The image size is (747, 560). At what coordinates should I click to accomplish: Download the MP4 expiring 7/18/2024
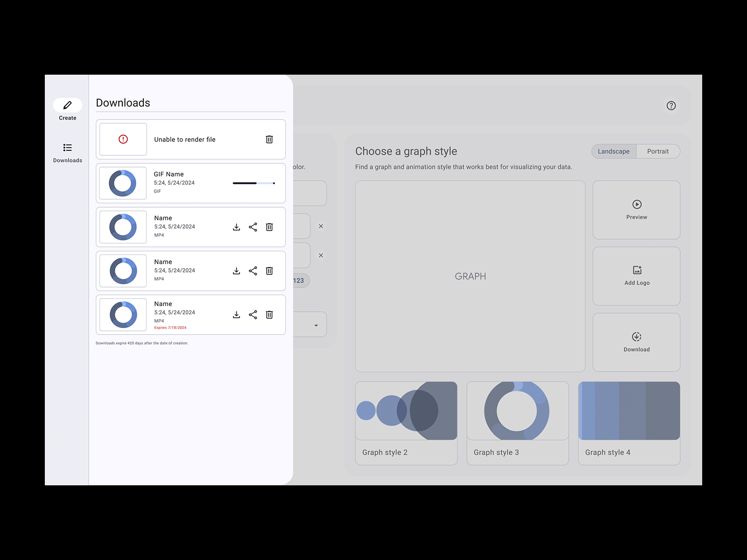pyautogui.click(x=237, y=315)
